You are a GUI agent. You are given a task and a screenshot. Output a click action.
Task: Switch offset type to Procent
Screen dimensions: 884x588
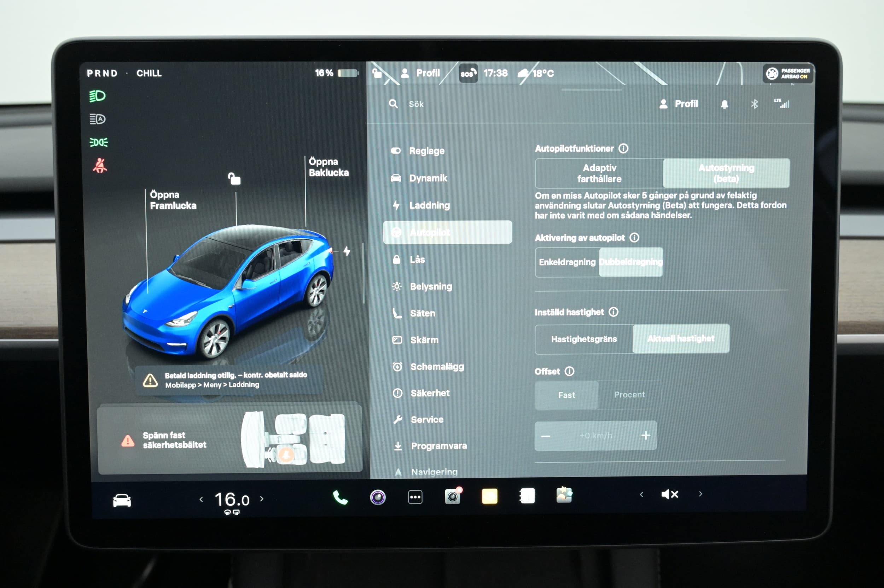pyautogui.click(x=629, y=395)
